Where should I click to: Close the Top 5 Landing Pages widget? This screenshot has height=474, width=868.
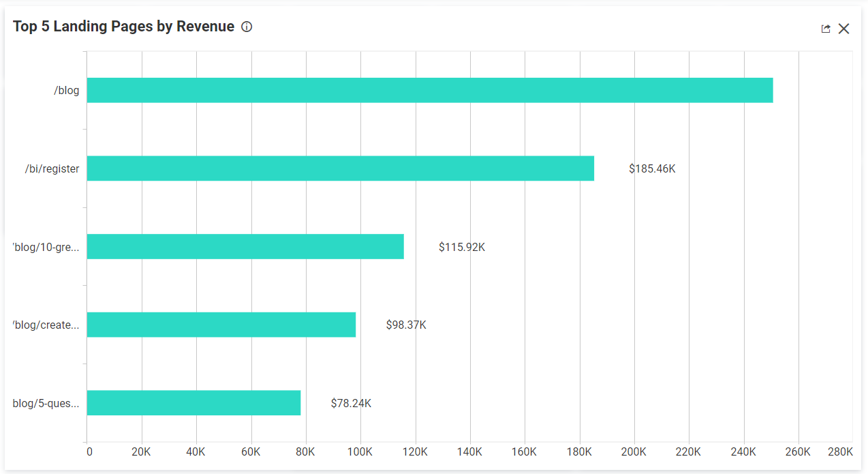click(843, 29)
